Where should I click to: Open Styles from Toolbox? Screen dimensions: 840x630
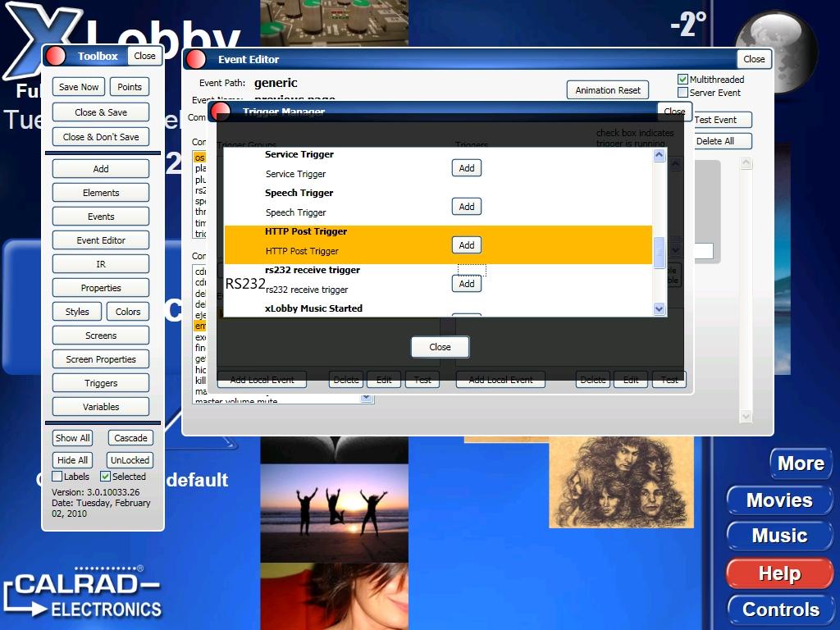click(x=77, y=311)
